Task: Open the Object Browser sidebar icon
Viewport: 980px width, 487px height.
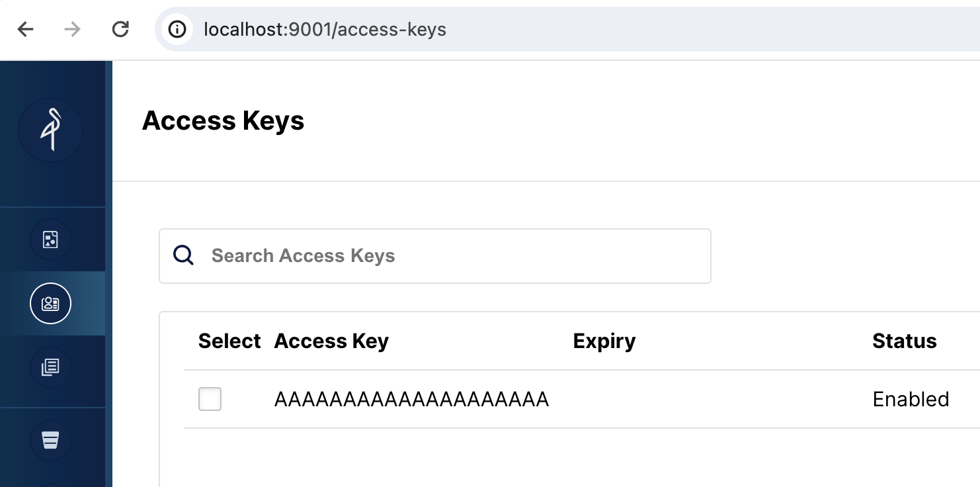Action: click(51, 240)
